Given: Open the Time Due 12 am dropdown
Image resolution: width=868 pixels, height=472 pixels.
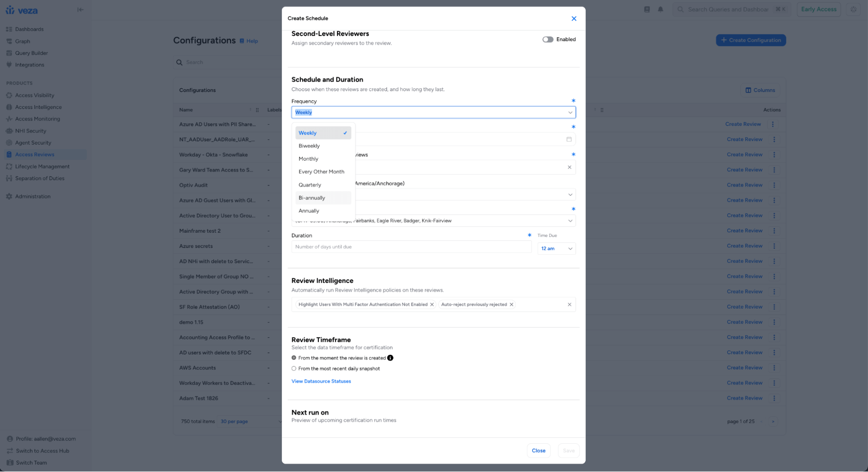Looking at the screenshot, I should [x=556, y=248].
